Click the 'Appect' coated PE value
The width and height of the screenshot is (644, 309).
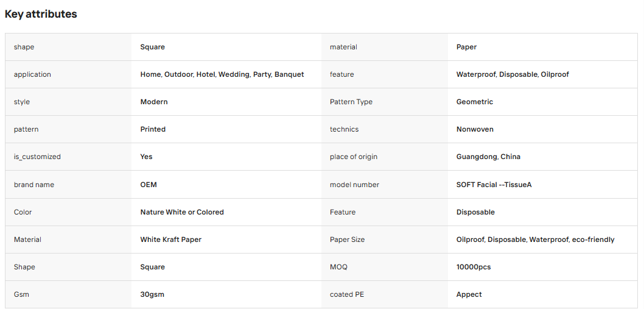(469, 294)
